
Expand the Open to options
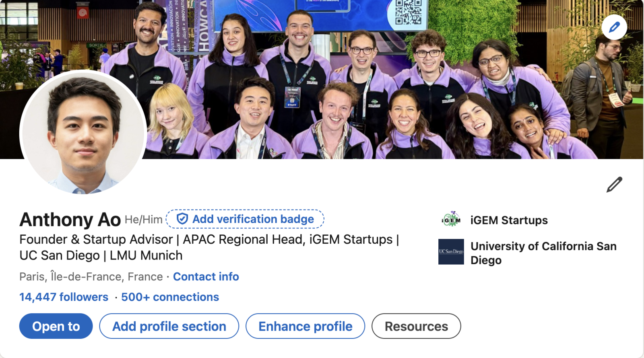coord(56,326)
